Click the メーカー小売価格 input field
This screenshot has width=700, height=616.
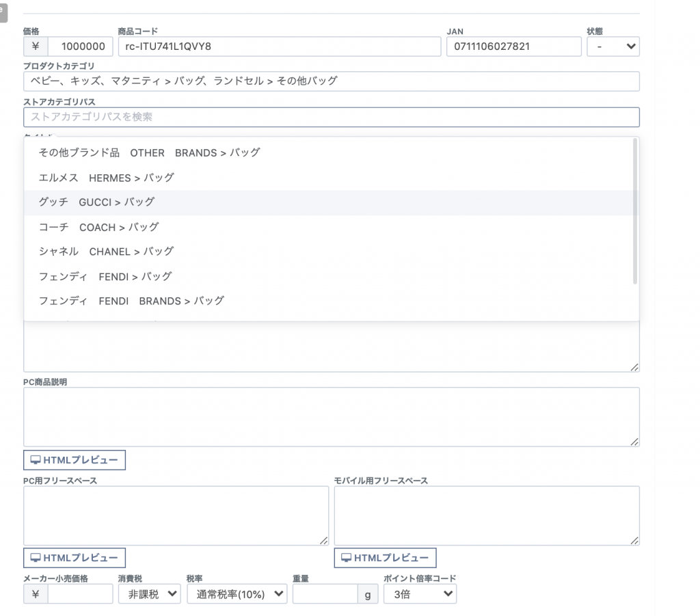point(80,594)
